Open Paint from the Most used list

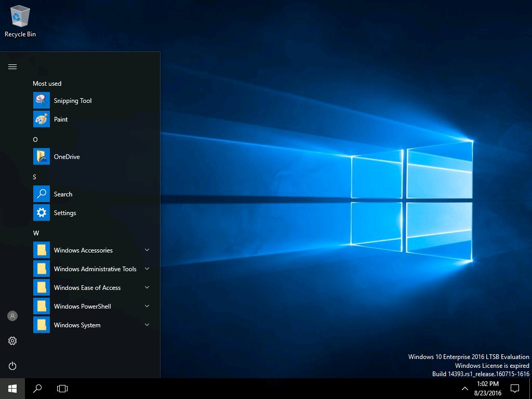[x=92, y=119]
